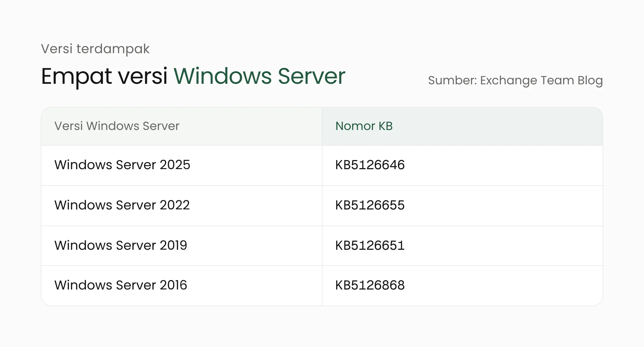Click the 'Versi terdampak' subtitle
The image size is (644, 347).
coord(95,49)
